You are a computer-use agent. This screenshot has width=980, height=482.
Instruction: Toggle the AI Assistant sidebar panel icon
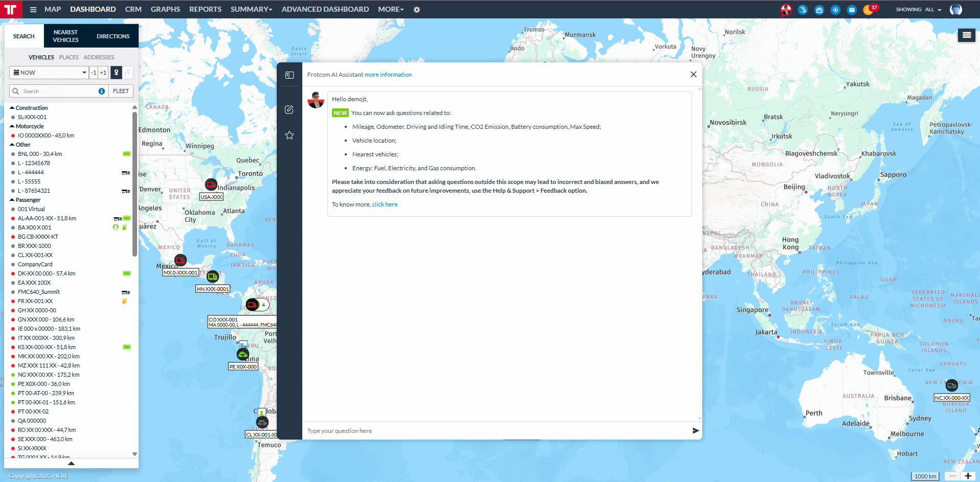pyautogui.click(x=289, y=75)
